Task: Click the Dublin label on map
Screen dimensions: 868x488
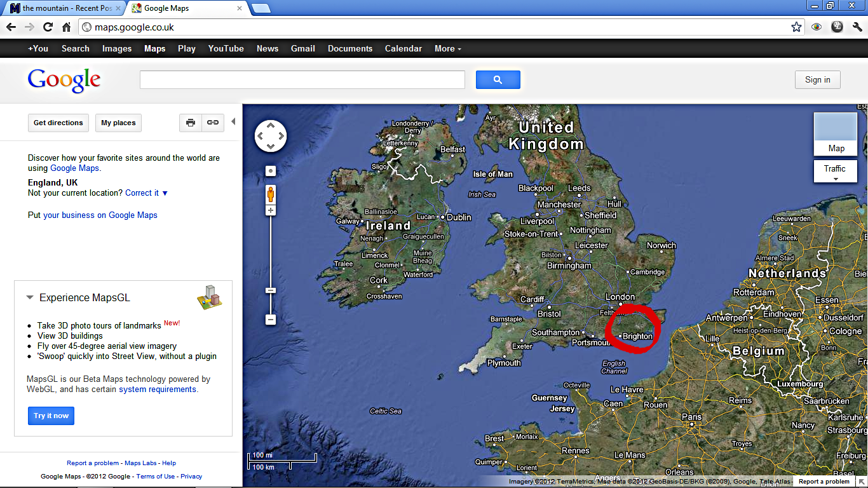Action: click(459, 217)
